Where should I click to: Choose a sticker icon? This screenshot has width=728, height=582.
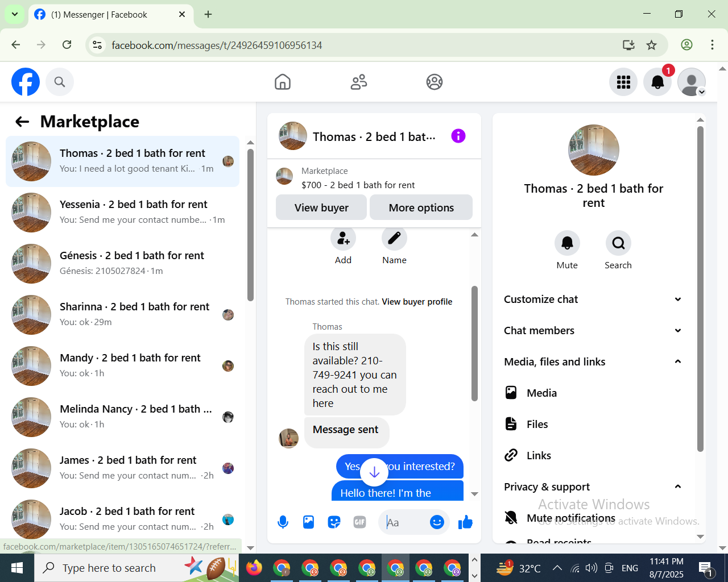(x=334, y=522)
